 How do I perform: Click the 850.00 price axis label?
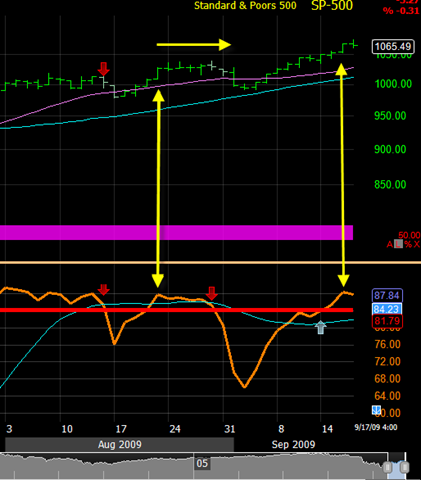pyautogui.click(x=390, y=185)
